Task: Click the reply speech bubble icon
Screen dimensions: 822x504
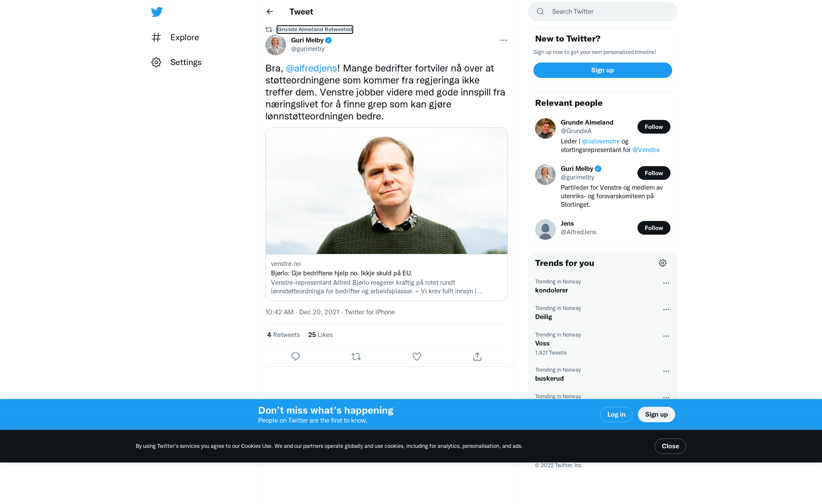Action: coord(295,356)
